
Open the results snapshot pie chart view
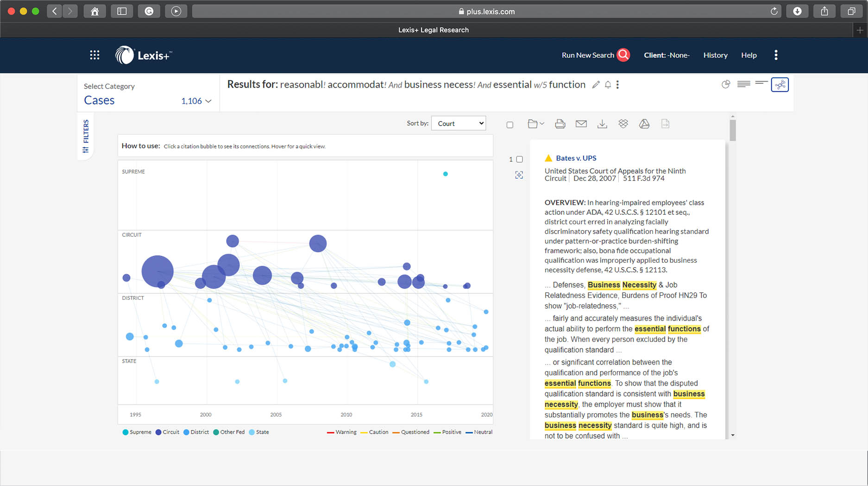click(726, 84)
